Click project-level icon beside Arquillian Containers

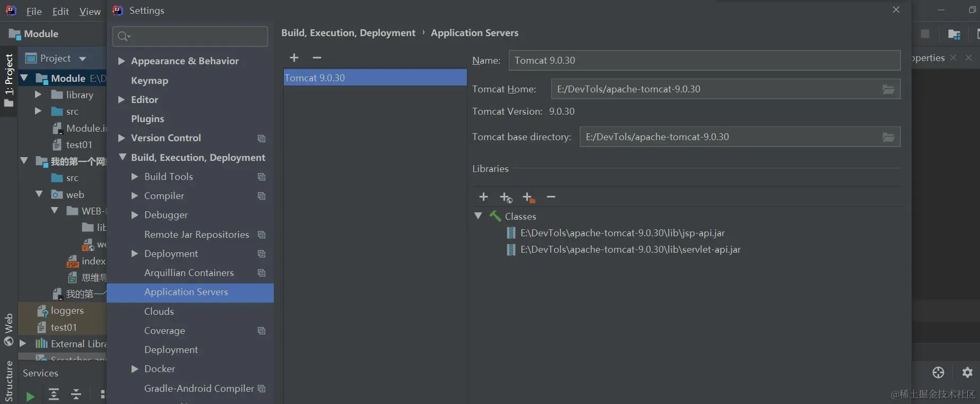[262, 273]
